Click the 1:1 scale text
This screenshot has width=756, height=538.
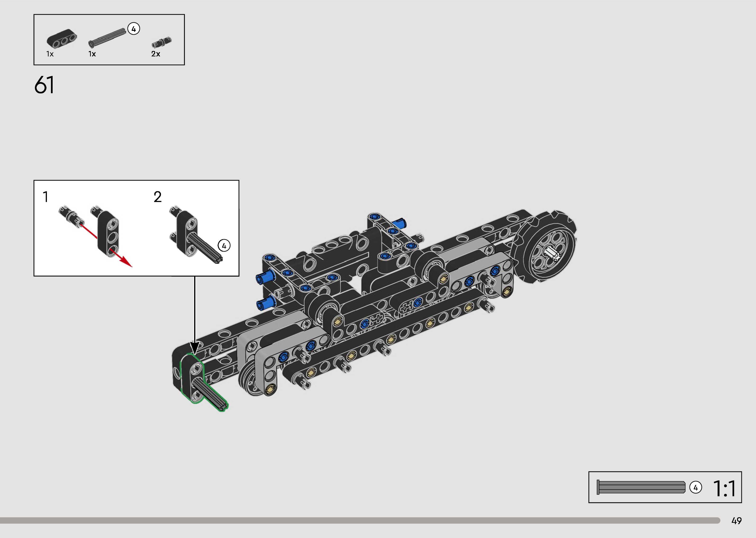724,488
